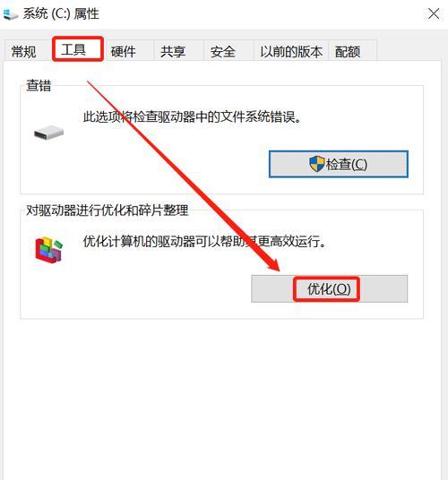Click the file system error description text

(x=193, y=116)
